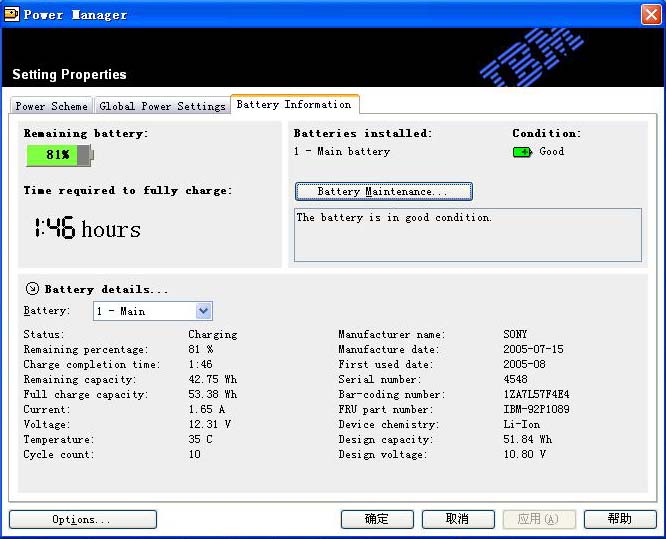Open the Global Power Settings tab
The height and width of the screenshot is (539, 666).
tap(162, 106)
